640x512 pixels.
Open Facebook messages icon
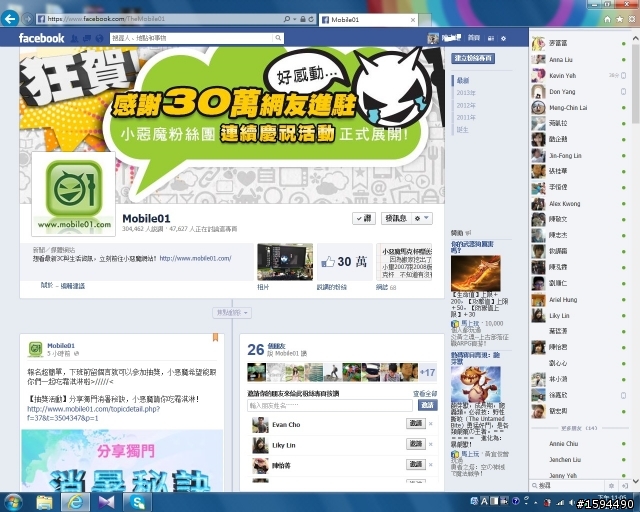pyautogui.click(x=87, y=38)
